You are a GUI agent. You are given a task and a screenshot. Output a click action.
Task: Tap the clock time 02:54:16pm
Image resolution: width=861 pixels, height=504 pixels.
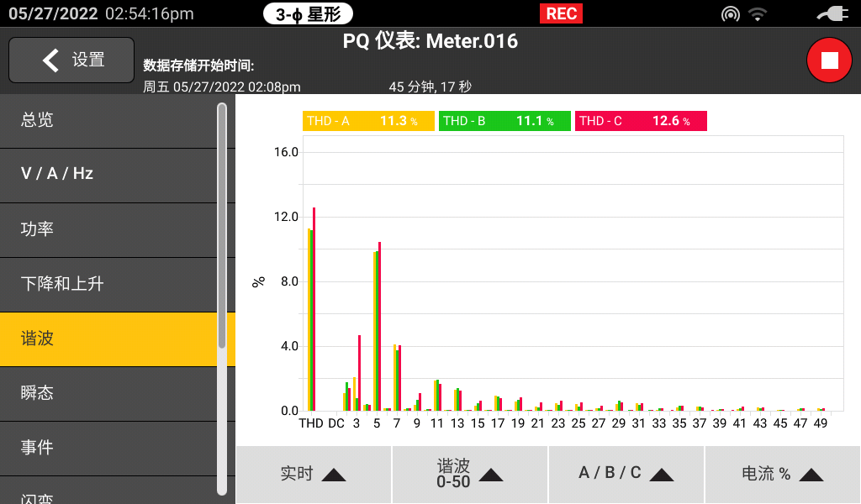tap(150, 13)
